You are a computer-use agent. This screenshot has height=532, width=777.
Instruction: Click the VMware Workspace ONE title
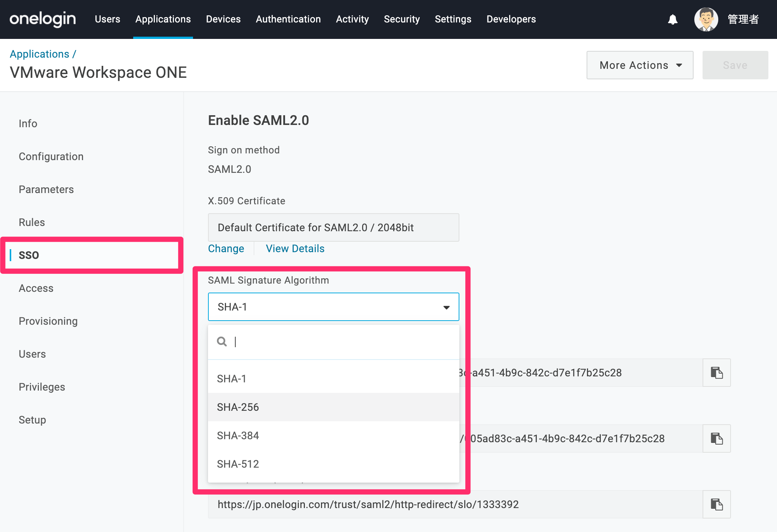pyautogui.click(x=98, y=73)
